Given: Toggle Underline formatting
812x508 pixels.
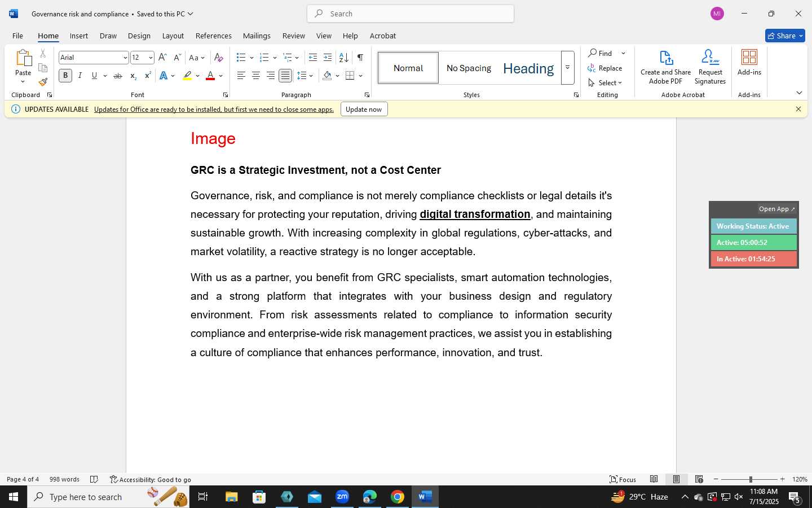Looking at the screenshot, I should pyautogui.click(x=94, y=76).
